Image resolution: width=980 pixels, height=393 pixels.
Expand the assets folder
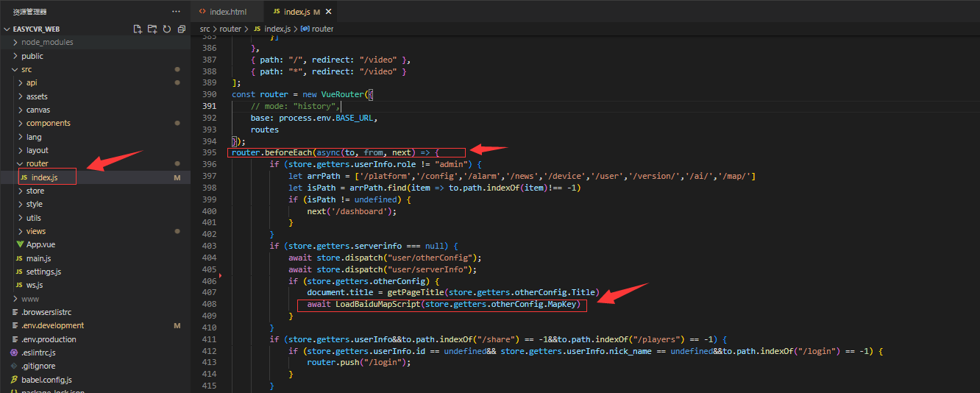37,96
